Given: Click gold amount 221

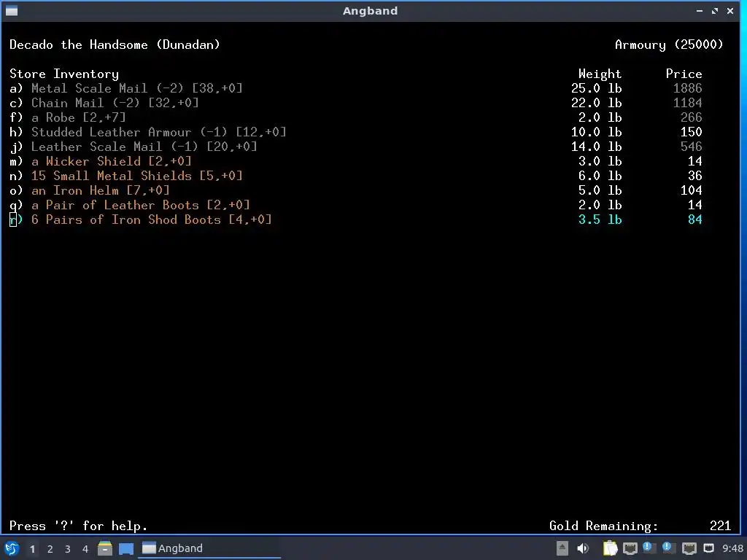Looking at the screenshot, I should pyautogui.click(x=720, y=526).
